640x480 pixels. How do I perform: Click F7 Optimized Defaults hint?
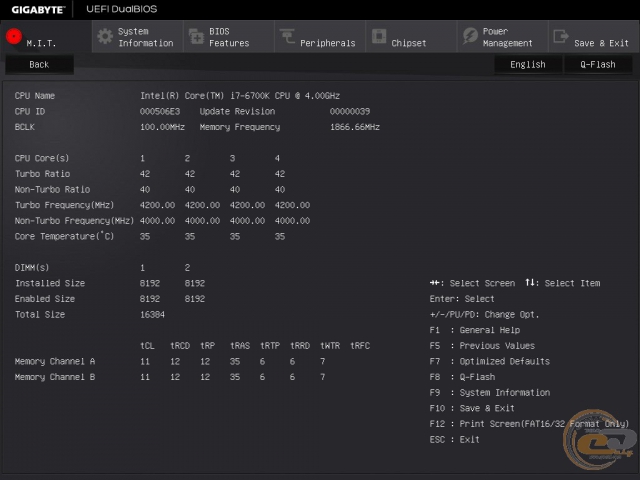(x=489, y=361)
